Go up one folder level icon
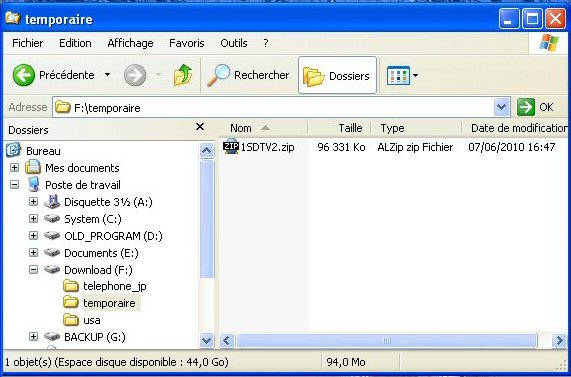Viewport: 571px width, 377px height. coord(183,75)
